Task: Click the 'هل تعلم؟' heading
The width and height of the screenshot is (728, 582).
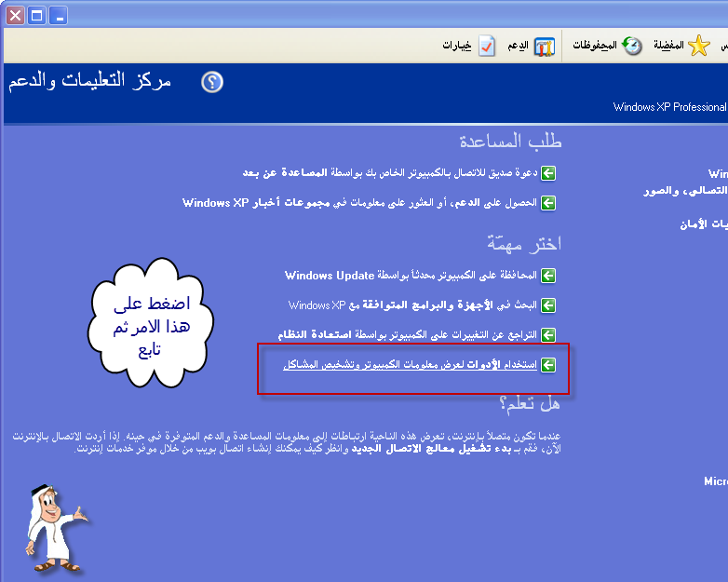Action: tap(530, 403)
